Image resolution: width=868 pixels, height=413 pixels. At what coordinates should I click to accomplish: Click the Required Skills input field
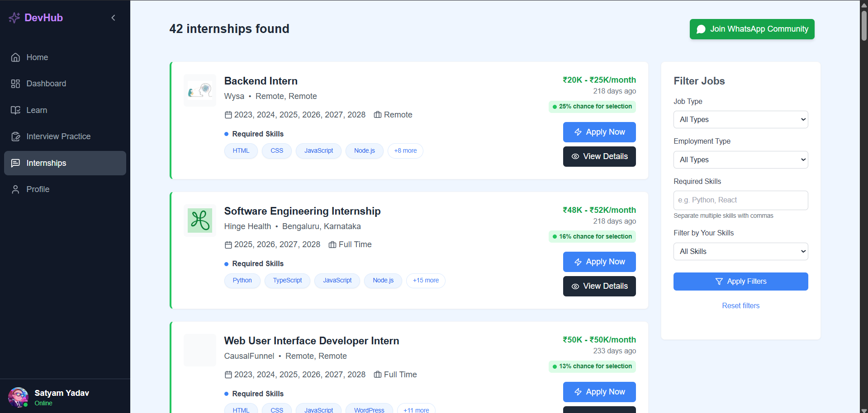(740, 200)
